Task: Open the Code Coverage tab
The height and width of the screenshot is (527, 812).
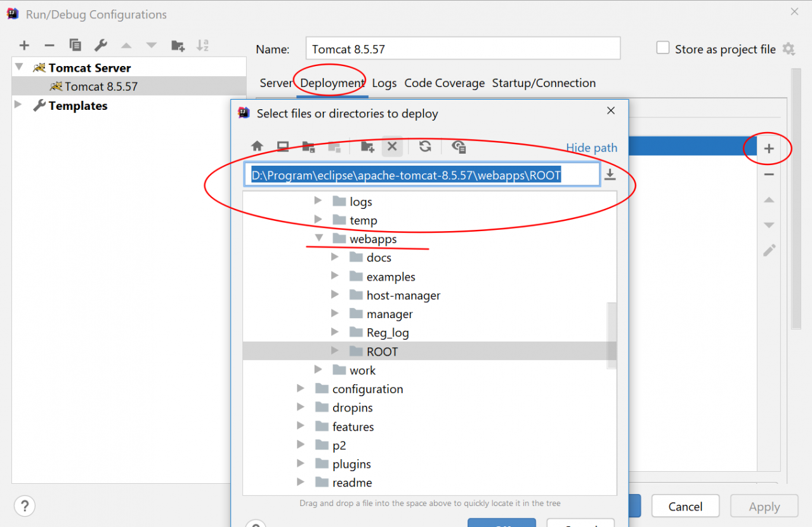Action: tap(445, 83)
